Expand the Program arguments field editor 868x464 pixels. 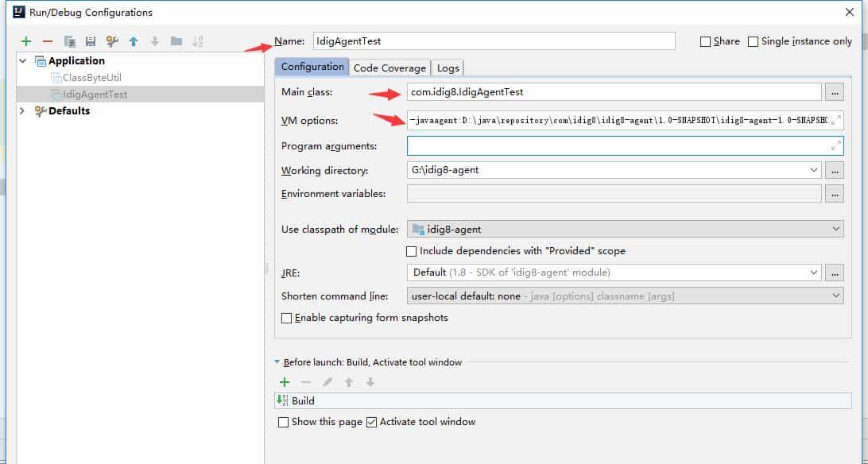(x=836, y=146)
